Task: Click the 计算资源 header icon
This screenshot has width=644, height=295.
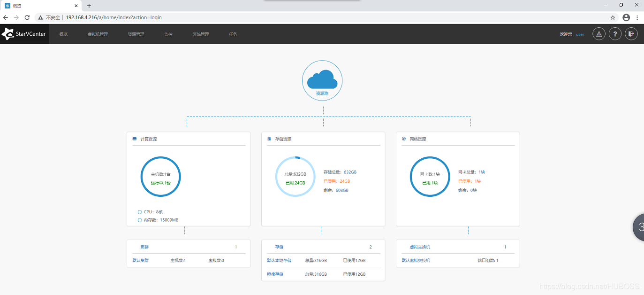Action: [x=135, y=139]
